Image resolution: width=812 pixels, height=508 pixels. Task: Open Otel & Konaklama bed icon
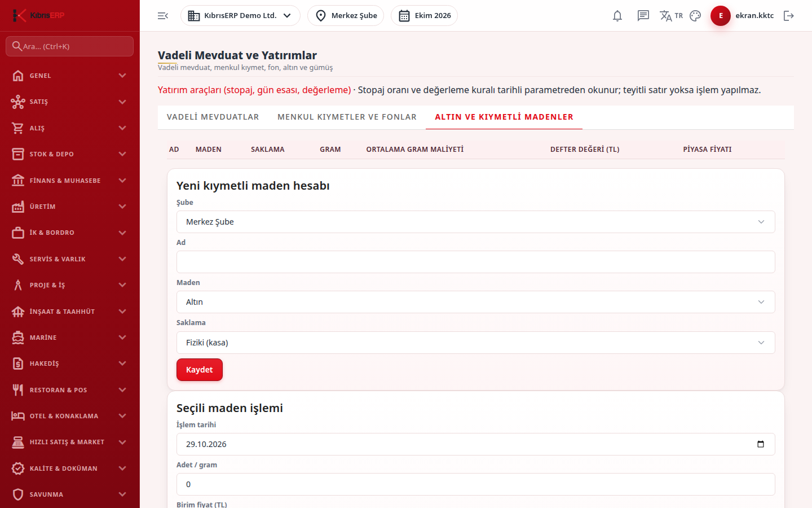click(x=18, y=416)
